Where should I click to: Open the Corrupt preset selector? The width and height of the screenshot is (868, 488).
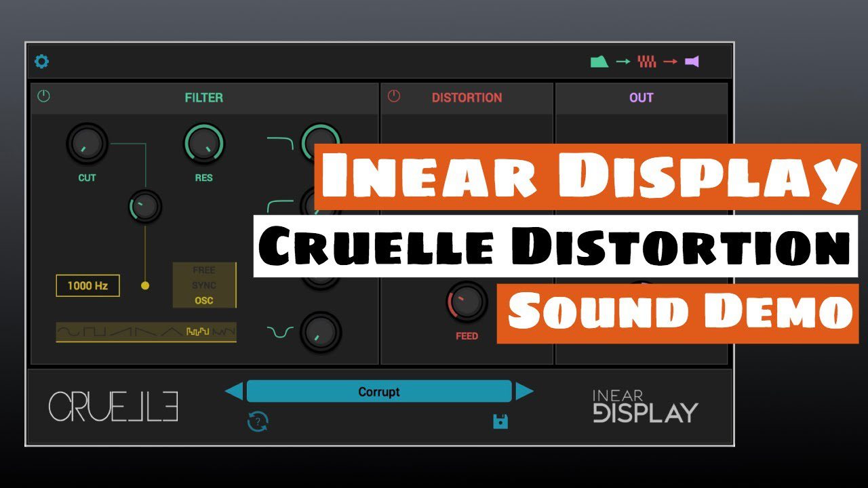379,392
